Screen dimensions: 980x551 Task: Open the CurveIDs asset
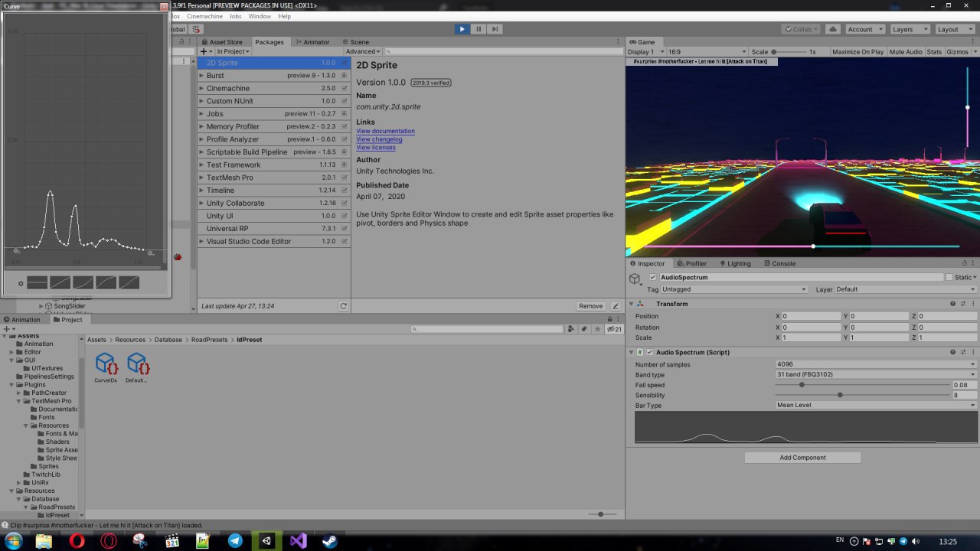point(106,367)
